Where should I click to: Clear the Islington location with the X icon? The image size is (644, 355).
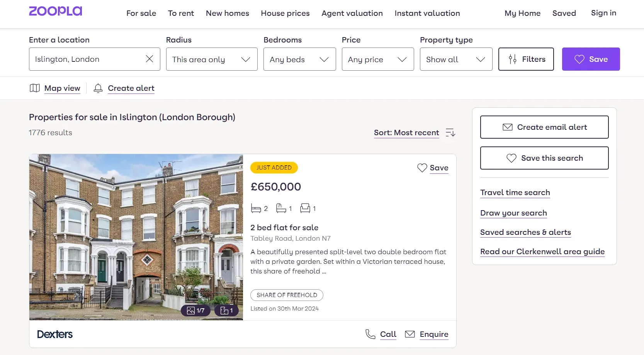[150, 59]
